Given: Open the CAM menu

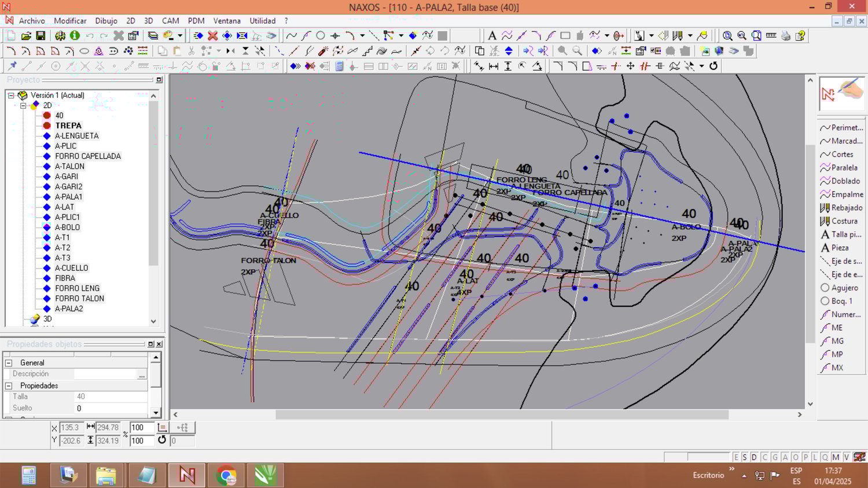Looking at the screenshot, I should (170, 21).
